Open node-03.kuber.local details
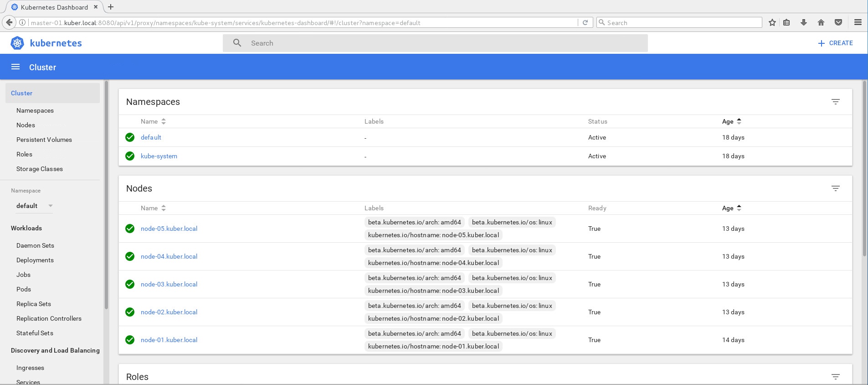 (169, 284)
